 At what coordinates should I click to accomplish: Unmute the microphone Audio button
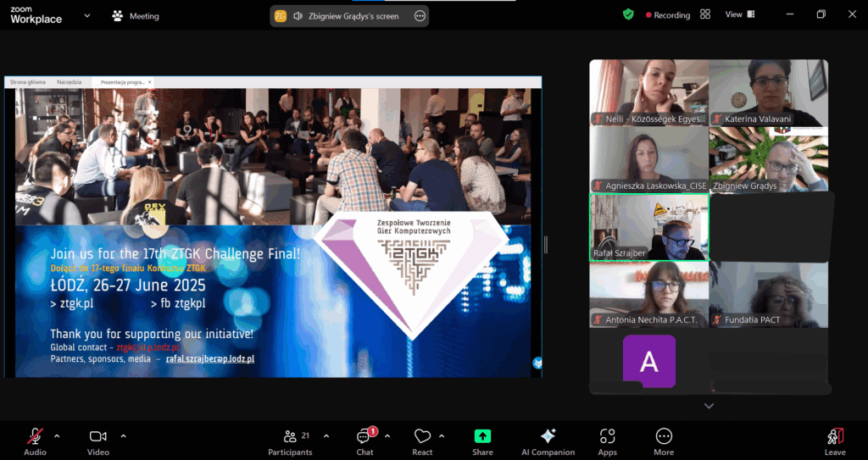coord(35,436)
